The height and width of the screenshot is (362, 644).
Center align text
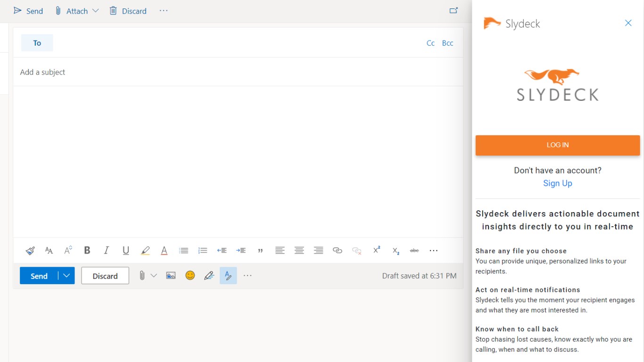299,251
